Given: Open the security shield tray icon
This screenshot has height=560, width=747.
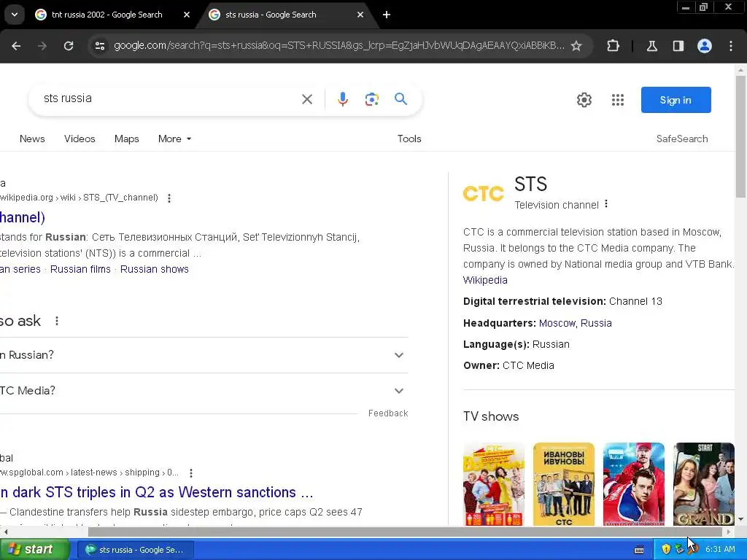Looking at the screenshot, I should [x=666, y=550].
